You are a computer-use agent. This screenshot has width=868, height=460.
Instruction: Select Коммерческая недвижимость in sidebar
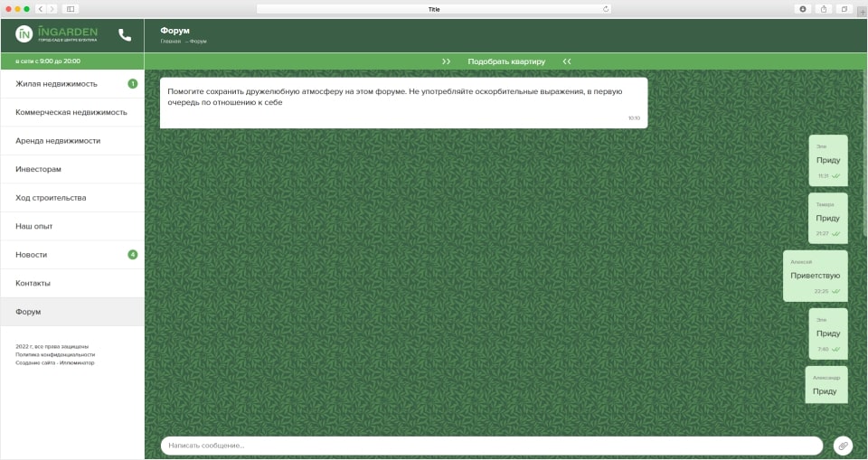(71, 112)
